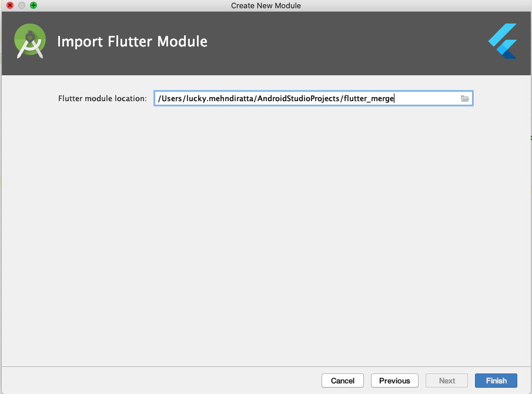Screen dimensions: 532x394
Task: Click the Finish button
Action: pos(496,380)
